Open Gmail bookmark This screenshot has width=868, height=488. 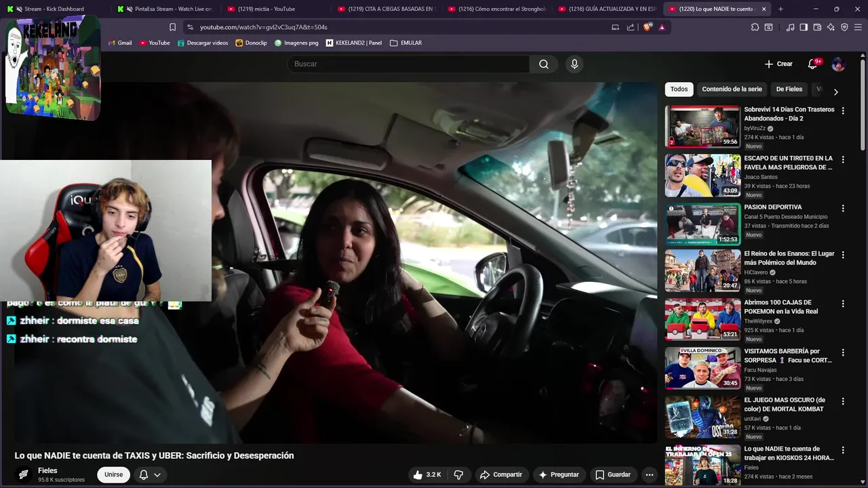click(x=120, y=43)
